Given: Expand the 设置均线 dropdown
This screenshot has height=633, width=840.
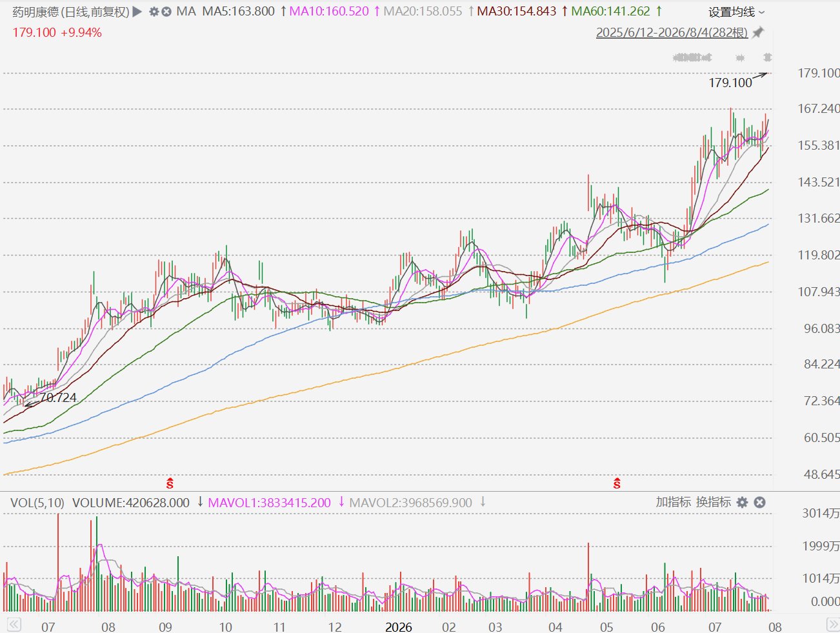Looking at the screenshot, I should pos(736,12).
